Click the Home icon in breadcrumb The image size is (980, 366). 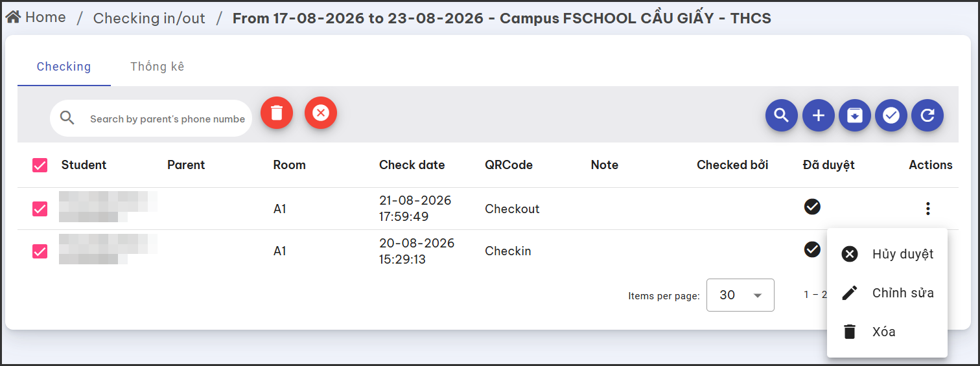coord(13,17)
